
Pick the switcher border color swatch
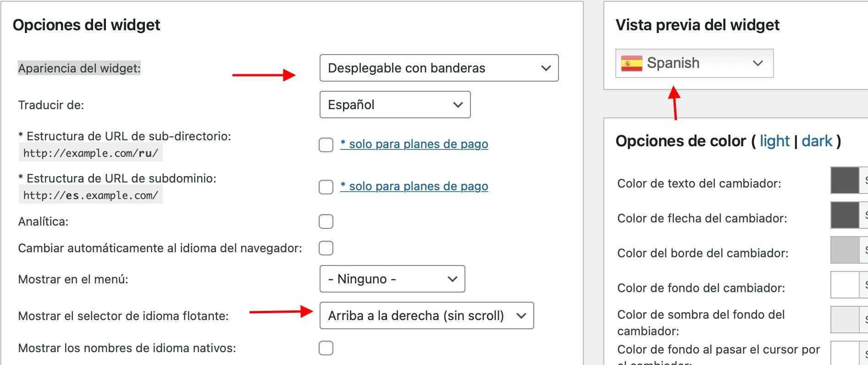pos(845,250)
